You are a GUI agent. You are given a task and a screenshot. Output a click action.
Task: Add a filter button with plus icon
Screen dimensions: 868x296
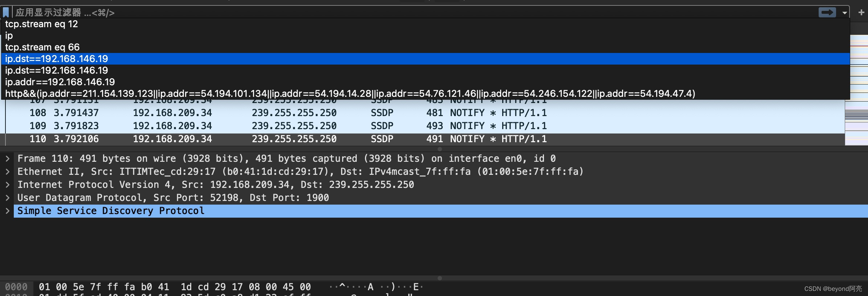click(x=861, y=12)
